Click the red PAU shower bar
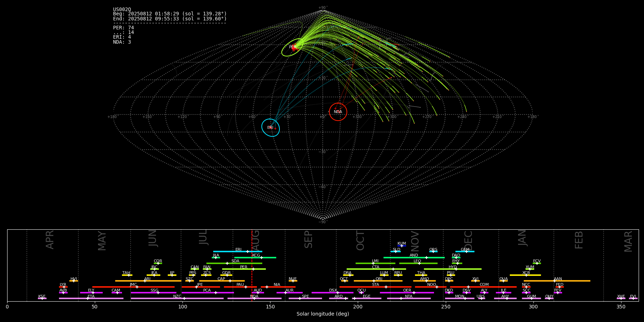This screenshot has height=322, width=644. 240,287
